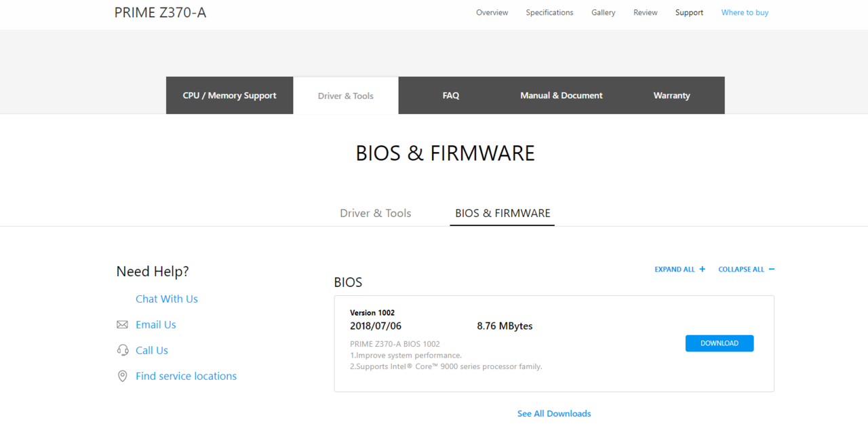This screenshot has height=439, width=868.
Task: Switch to underlined Driver & Tools sub-tab
Action: pos(376,213)
